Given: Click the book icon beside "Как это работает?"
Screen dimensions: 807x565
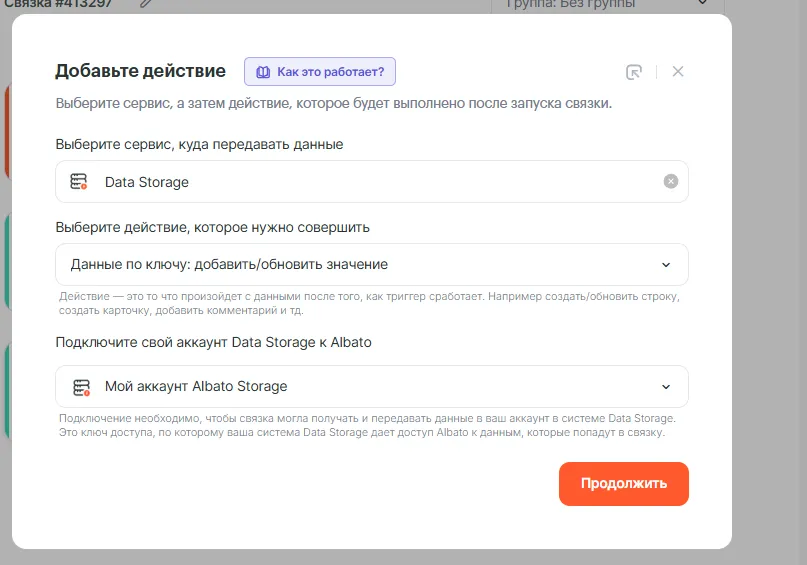Looking at the screenshot, I should click(x=263, y=72).
